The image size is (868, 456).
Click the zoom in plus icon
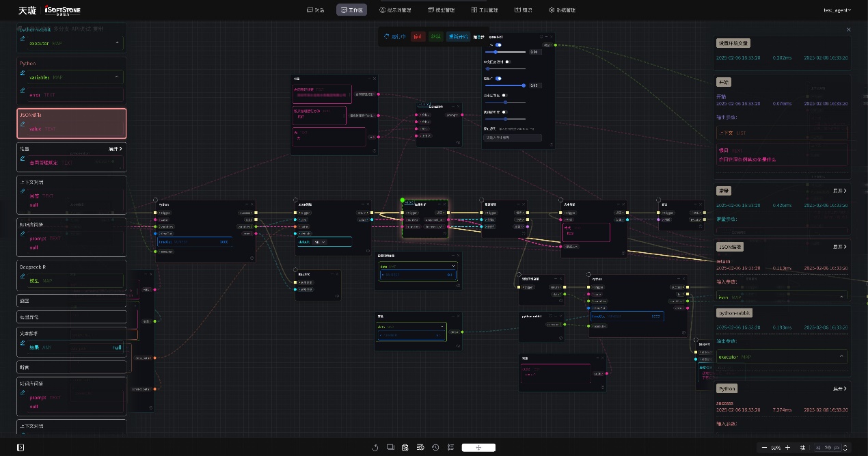point(787,448)
